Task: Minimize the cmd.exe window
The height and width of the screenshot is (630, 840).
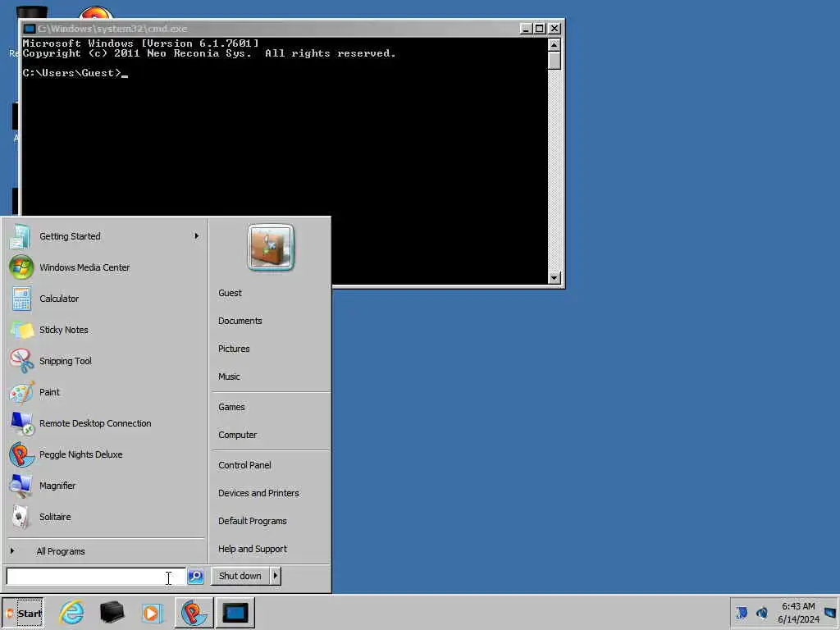Action: point(526,29)
